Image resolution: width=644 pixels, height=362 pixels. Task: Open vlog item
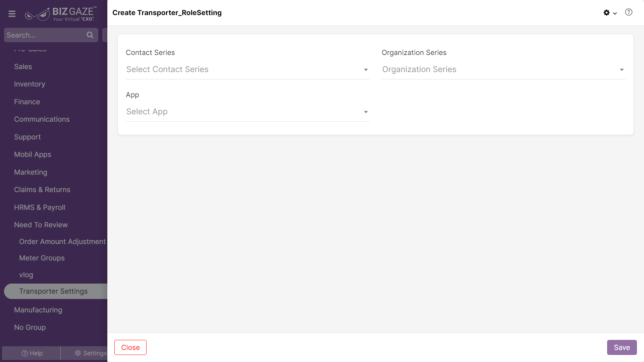pos(26,275)
